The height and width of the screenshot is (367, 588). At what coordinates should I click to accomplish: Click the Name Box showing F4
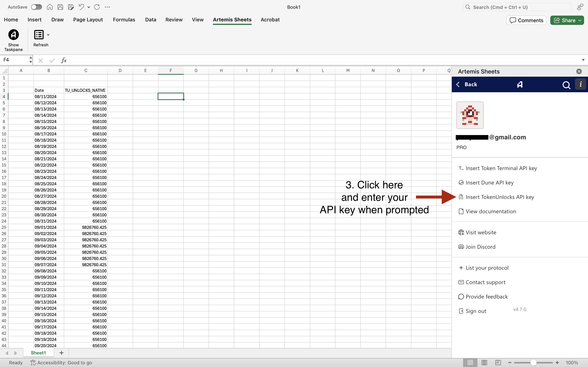pyautogui.click(x=15, y=60)
